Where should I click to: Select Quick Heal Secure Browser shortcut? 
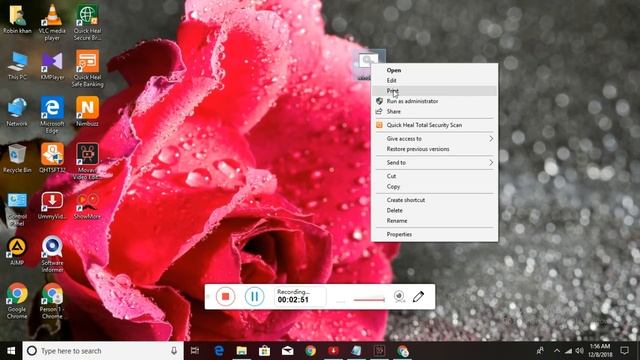click(87, 22)
